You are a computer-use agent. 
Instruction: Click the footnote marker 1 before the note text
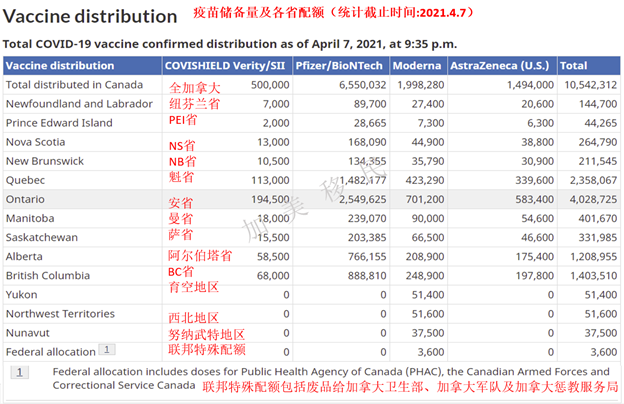click(x=20, y=373)
